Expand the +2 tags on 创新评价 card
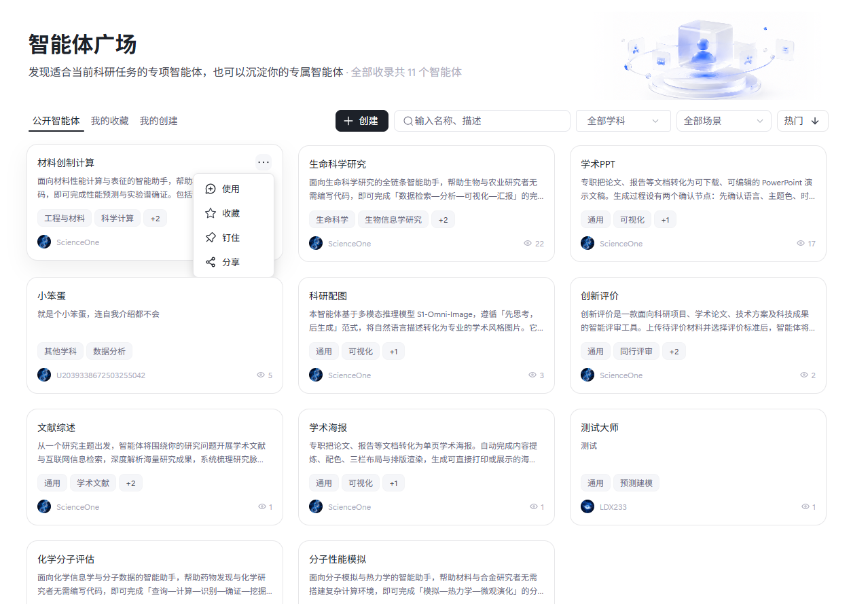The height and width of the screenshot is (613, 868). pos(674,351)
